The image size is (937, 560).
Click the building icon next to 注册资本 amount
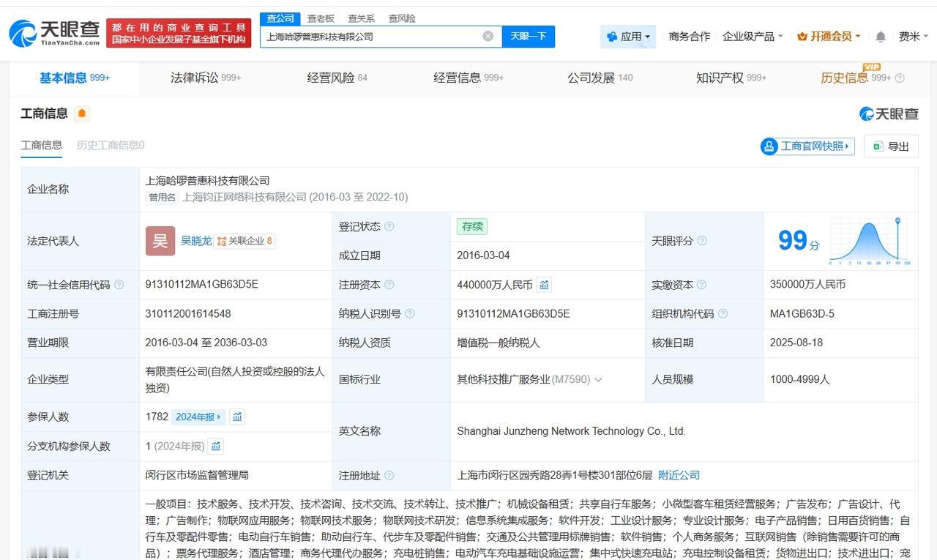(x=543, y=285)
